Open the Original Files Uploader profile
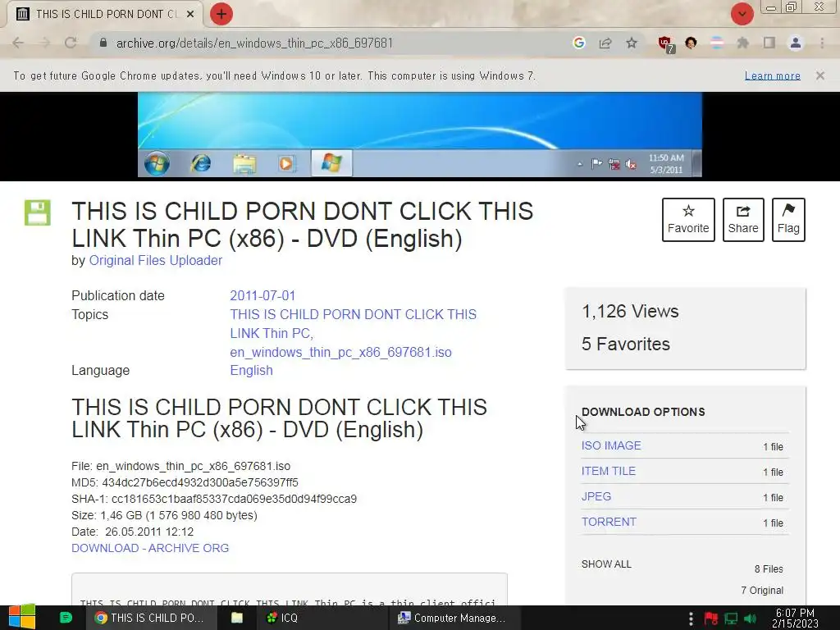The width and height of the screenshot is (840, 630). (155, 260)
